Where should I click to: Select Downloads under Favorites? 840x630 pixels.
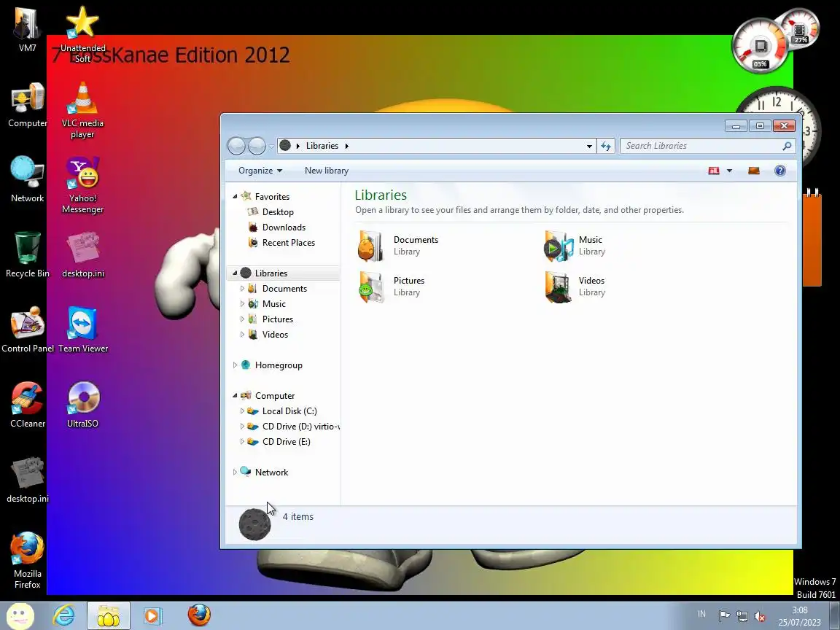(x=284, y=227)
